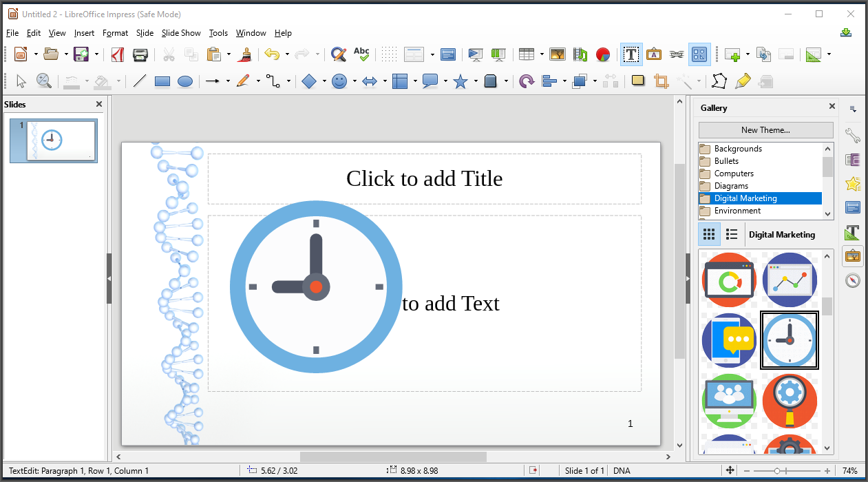Start presentation from first slide icon
The height and width of the screenshot is (482, 868).
[475, 54]
